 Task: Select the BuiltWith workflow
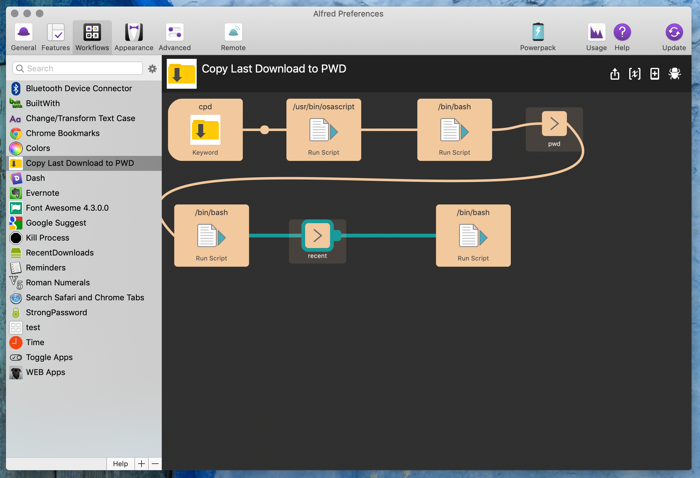[84, 103]
